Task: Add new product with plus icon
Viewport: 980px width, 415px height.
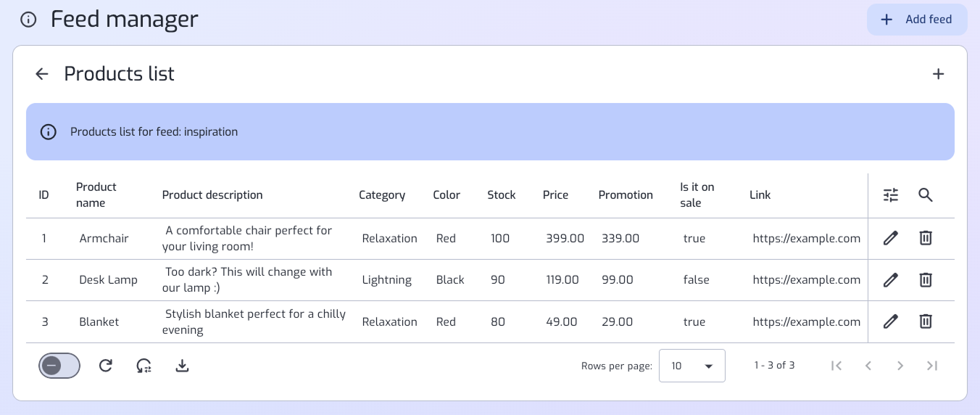Action: (939, 74)
